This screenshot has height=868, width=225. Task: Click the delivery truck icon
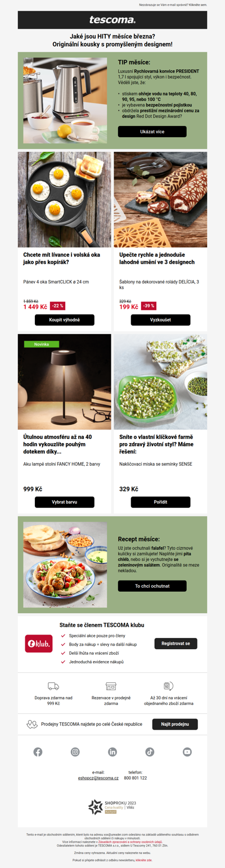point(53,686)
